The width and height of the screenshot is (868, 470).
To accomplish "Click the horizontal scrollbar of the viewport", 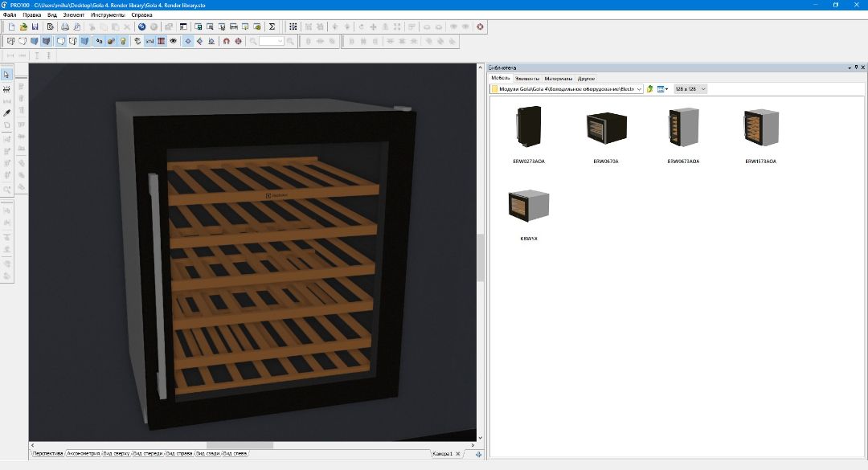I will click(241, 445).
